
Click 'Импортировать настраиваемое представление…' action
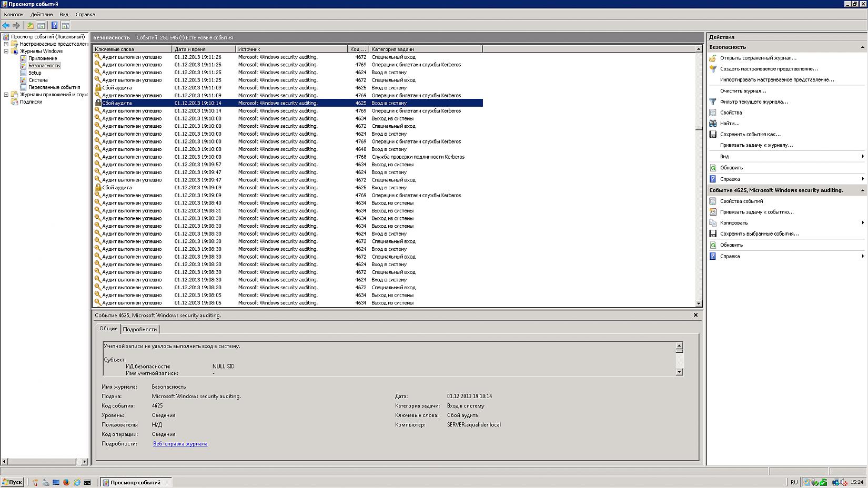click(x=777, y=80)
